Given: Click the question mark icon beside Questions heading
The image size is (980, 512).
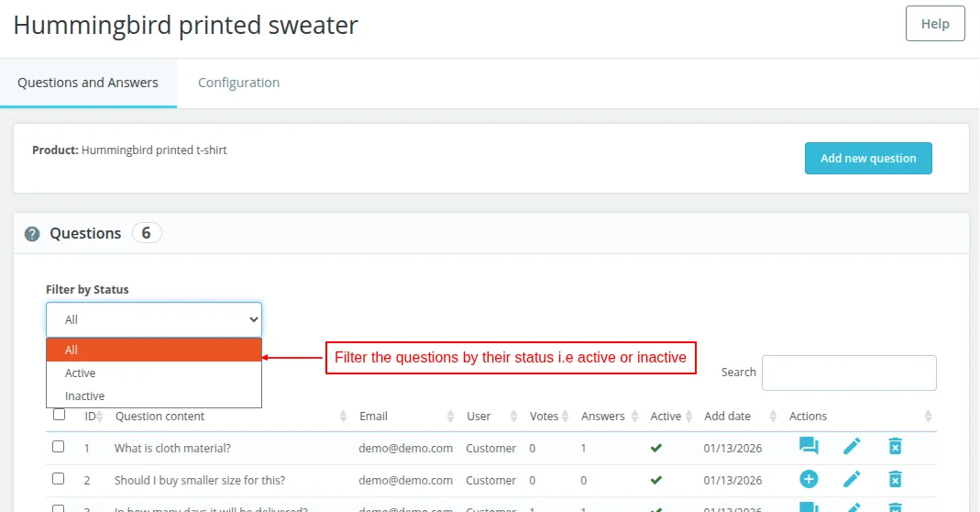Looking at the screenshot, I should pyautogui.click(x=32, y=234).
